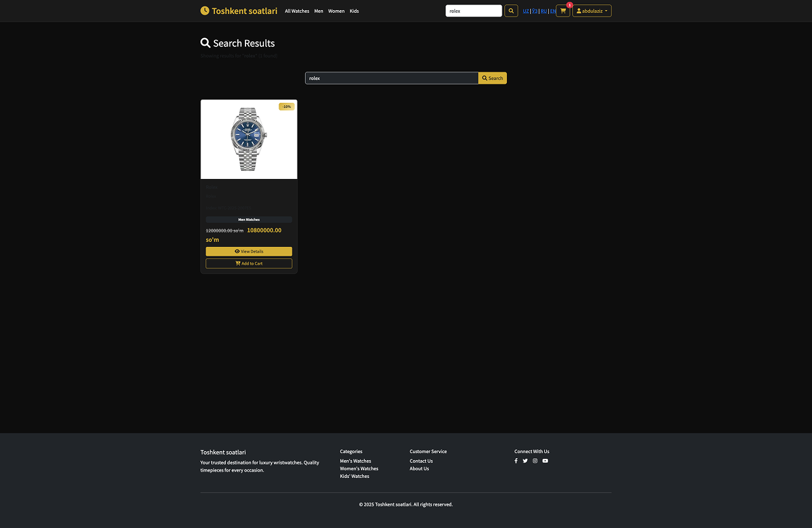Image resolution: width=812 pixels, height=528 pixels.
Task: Click the Men Watches category badge
Action: pyautogui.click(x=249, y=220)
